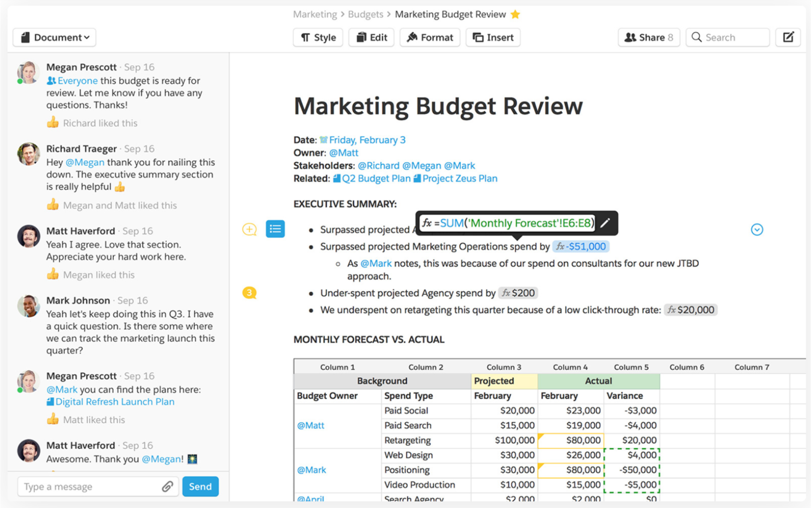812x508 pixels.
Task: Toggle the favorite star next to title
Action: tap(515, 14)
